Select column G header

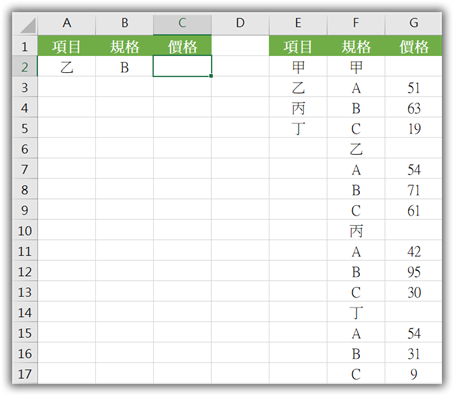coord(414,23)
